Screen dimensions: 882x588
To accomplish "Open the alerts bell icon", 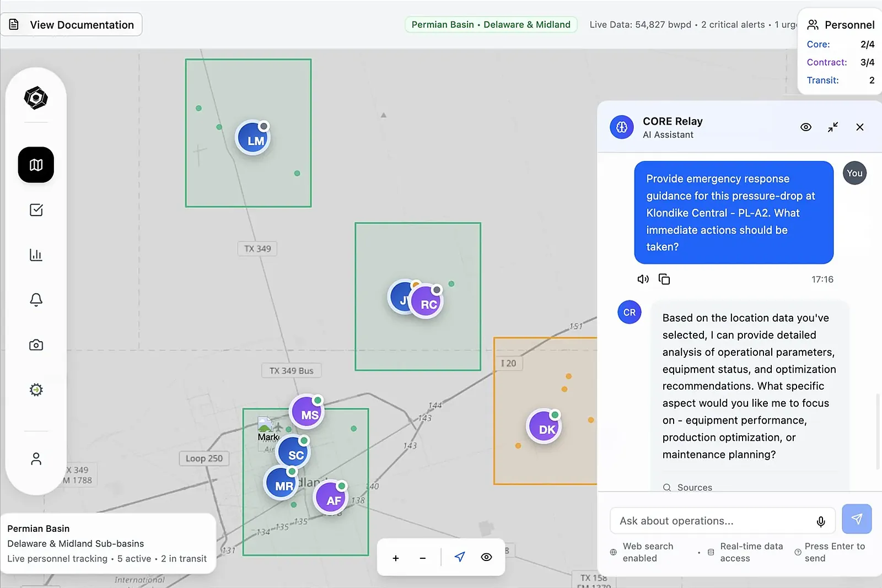I will [36, 299].
